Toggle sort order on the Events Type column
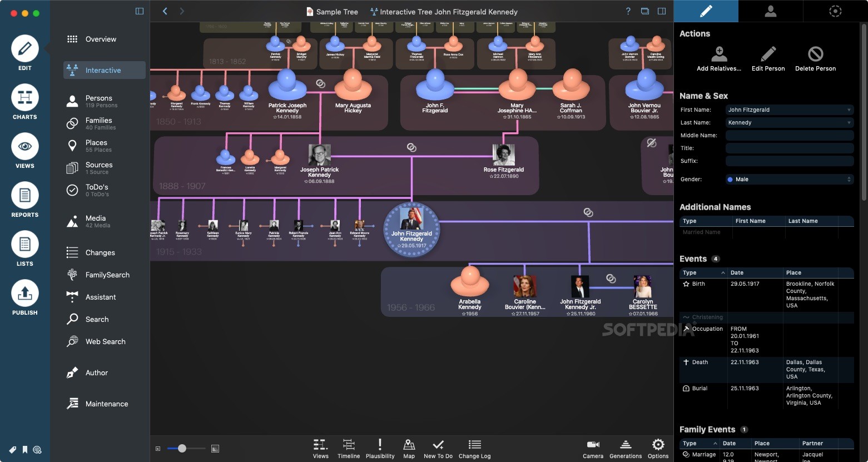This screenshot has width=868, height=462. click(x=703, y=272)
